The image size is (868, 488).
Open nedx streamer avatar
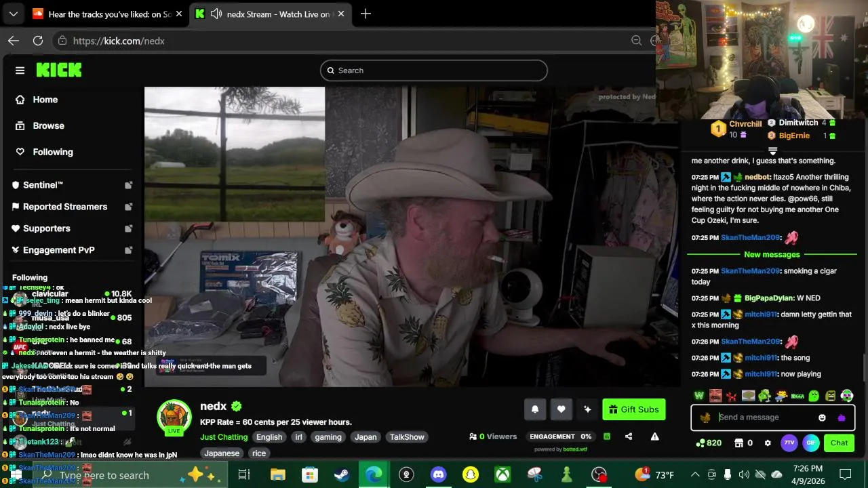point(174,417)
